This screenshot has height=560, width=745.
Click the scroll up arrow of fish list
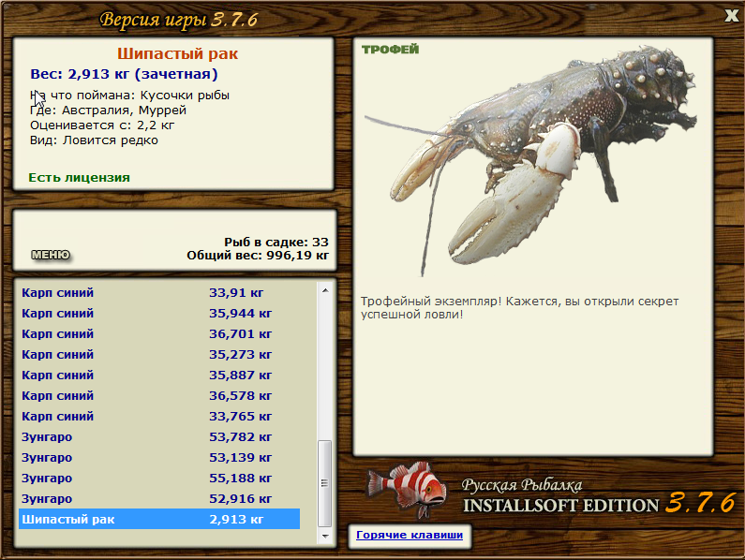click(x=325, y=290)
